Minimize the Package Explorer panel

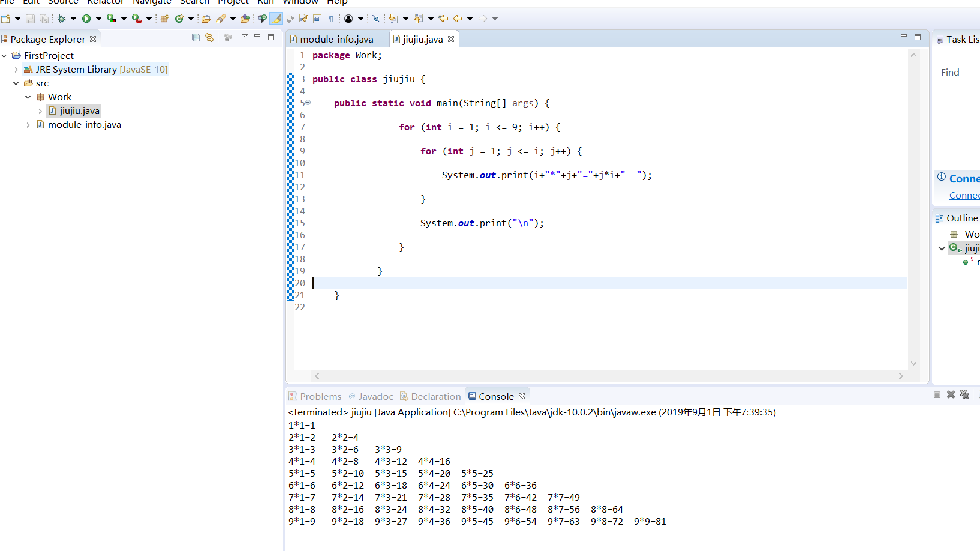[x=257, y=37]
